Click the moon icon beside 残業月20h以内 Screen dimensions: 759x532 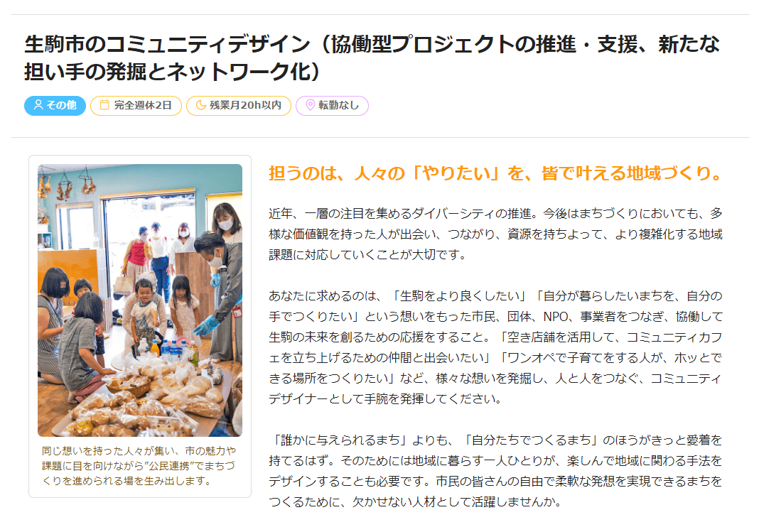pos(200,105)
